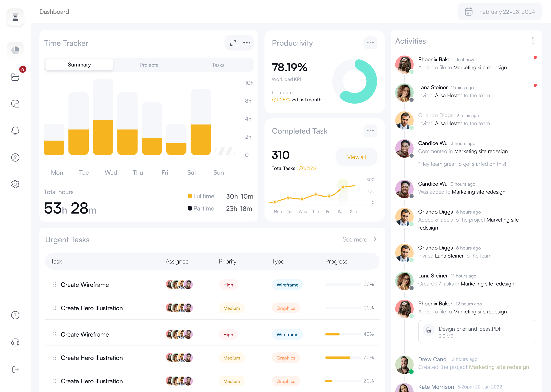
Task: Click drag handle of first Create Wireframe row
Action: [x=54, y=285]
